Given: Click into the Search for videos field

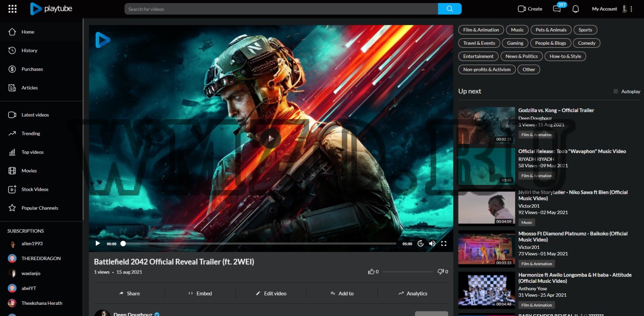Looking at the screenshot, I should tap(281, 9).
